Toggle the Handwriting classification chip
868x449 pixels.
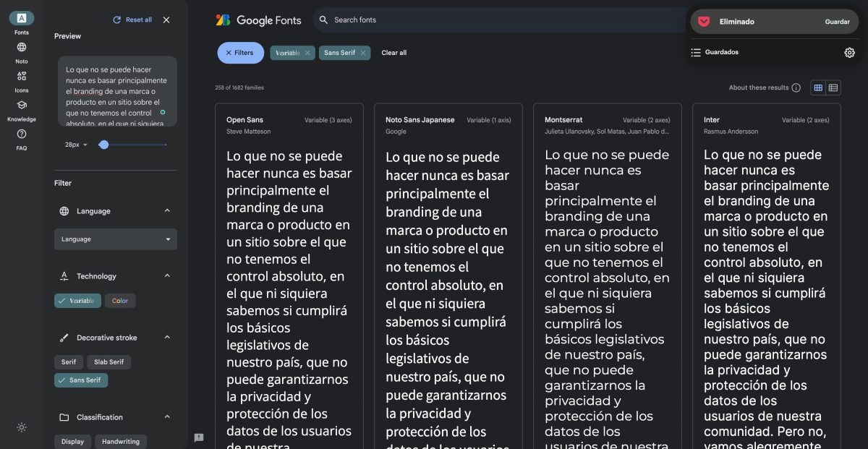coord(121,441)
